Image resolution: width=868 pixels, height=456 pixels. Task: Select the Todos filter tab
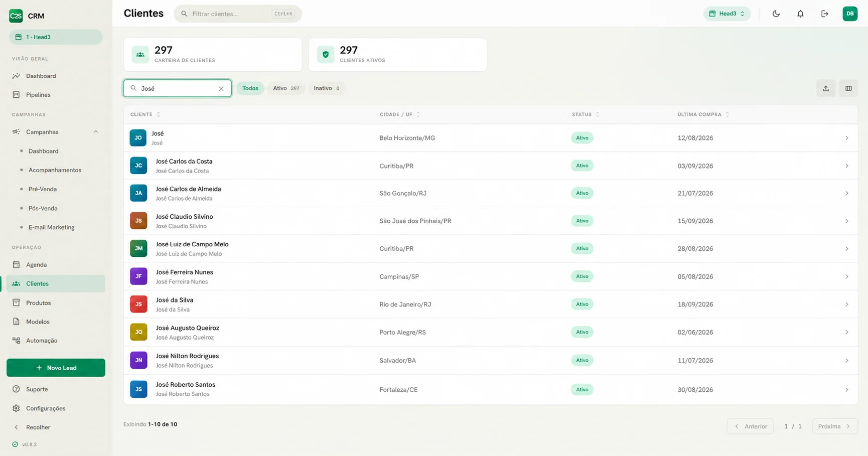coord(250,88)
